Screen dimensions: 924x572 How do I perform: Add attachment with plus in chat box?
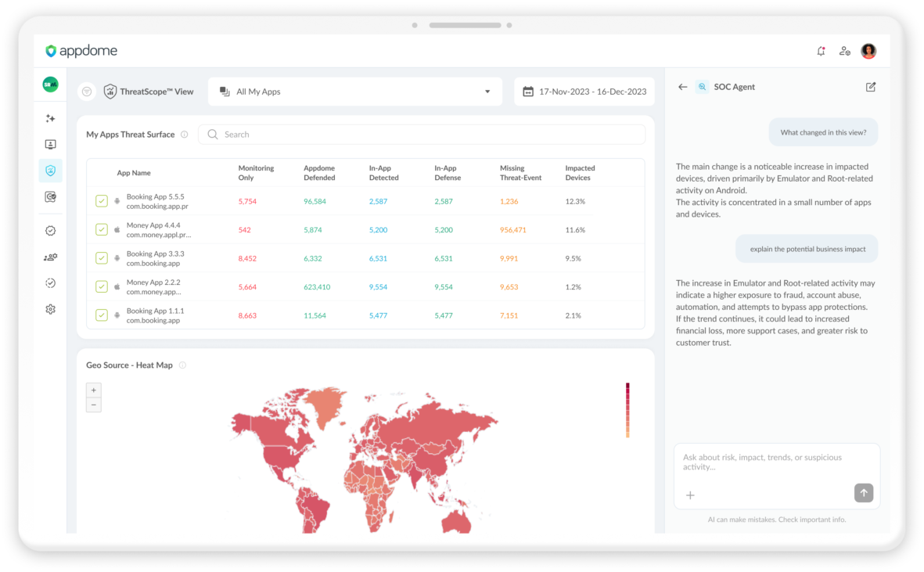pyautogui.click(x=690, y=495)
